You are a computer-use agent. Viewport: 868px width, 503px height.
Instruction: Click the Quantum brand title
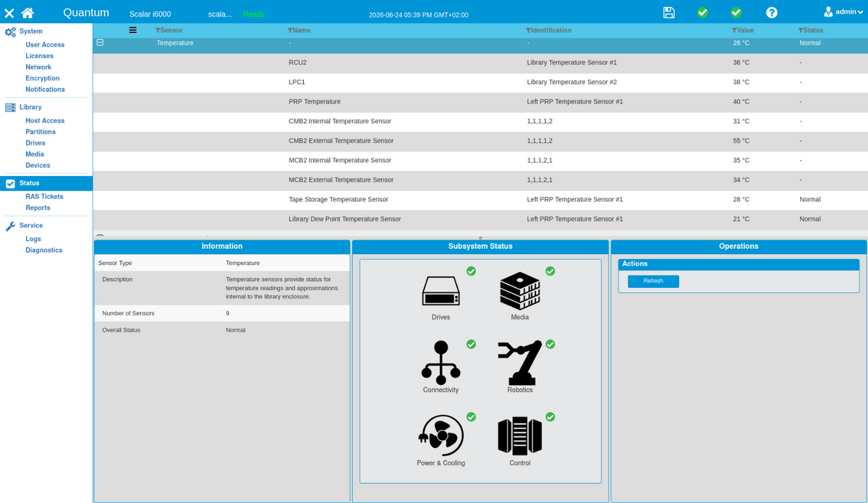click(x=86, y=12)
